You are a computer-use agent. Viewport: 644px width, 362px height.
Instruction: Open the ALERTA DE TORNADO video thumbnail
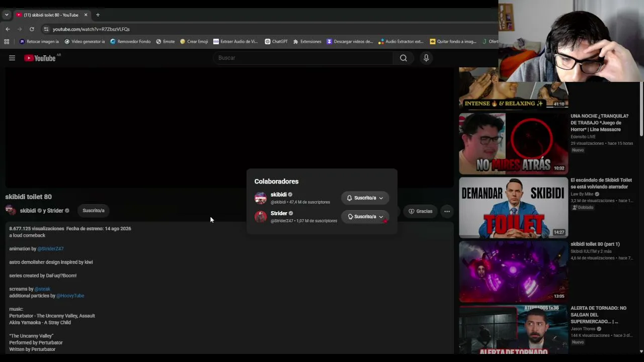[513, 329]
